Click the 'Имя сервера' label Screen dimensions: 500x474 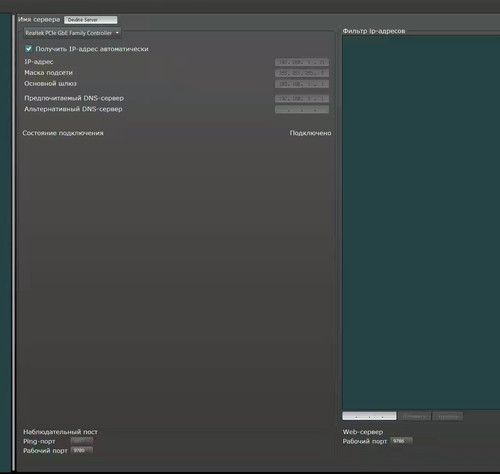point(39,19)
